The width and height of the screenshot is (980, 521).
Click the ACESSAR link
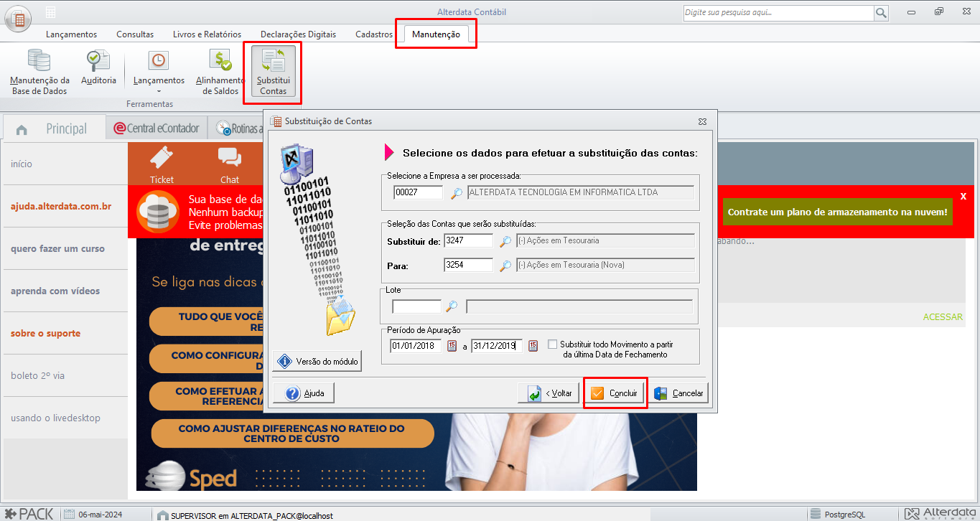943,316
